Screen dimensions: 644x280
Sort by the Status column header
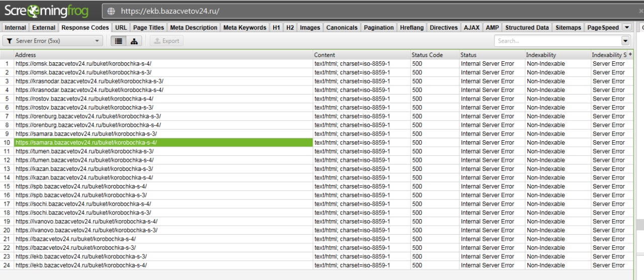[x=492, y=55]
